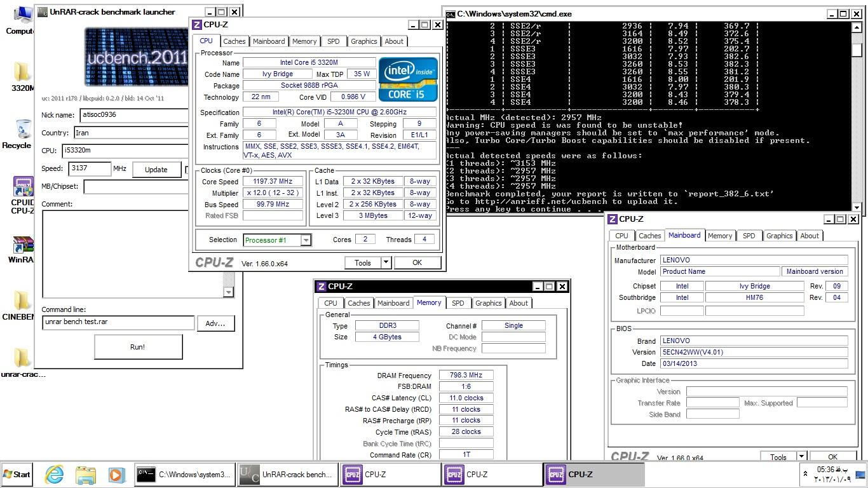Select the unrar-crac... folder on desktop
This screenshot has height=488, width=868.
pos(23,362)
